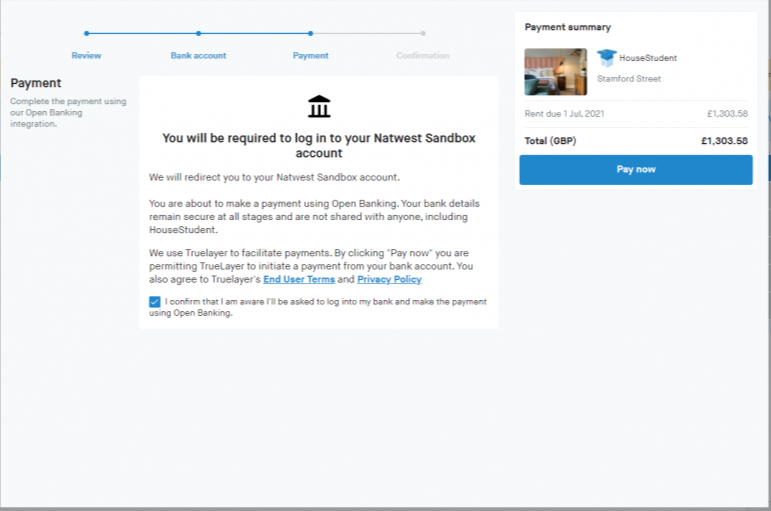Click the HouseStudent name in summary
The image size is (771, 511).
point(648,58)
